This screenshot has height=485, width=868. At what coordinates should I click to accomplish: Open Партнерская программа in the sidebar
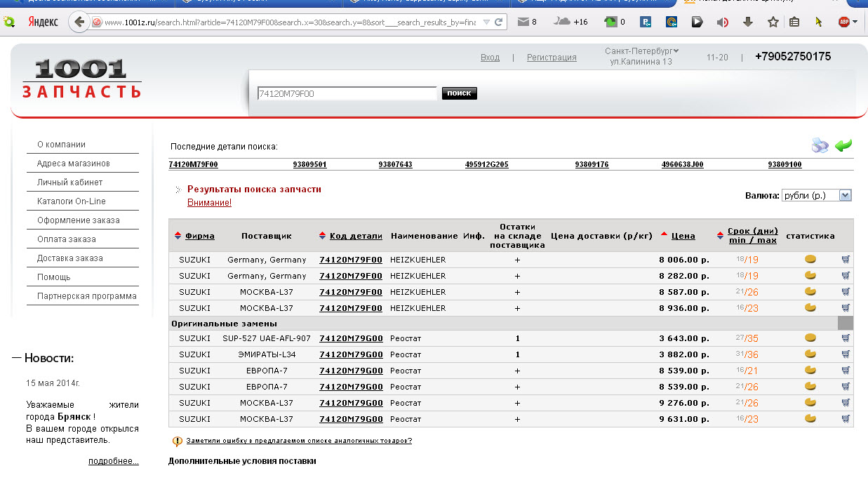(86, 296)
